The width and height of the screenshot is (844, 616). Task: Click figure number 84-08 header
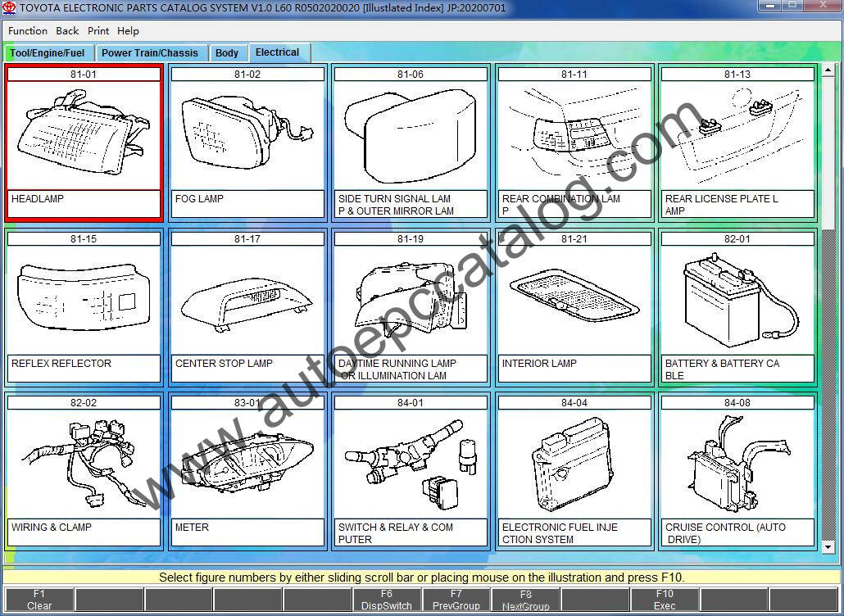coord(737,402)
